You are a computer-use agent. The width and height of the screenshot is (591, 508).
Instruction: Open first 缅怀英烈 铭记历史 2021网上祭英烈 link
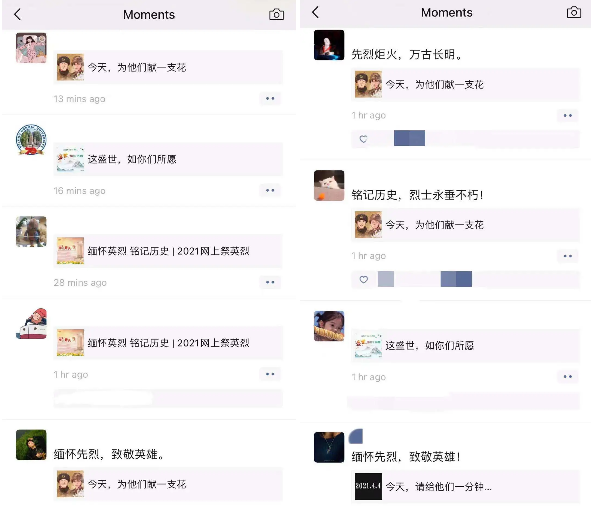click(168, 251)
